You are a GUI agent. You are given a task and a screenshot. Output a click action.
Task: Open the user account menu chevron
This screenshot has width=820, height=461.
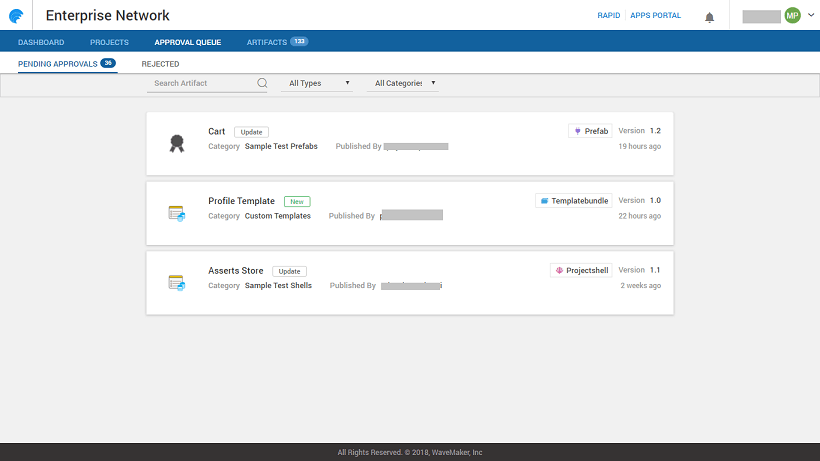[x=809, y=16]
